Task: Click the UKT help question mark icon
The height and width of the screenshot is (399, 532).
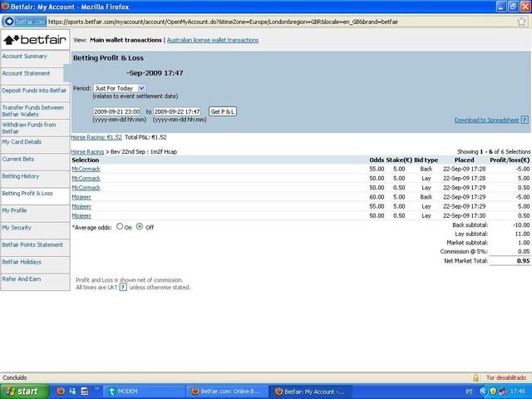Action: (x=123, y=287)
